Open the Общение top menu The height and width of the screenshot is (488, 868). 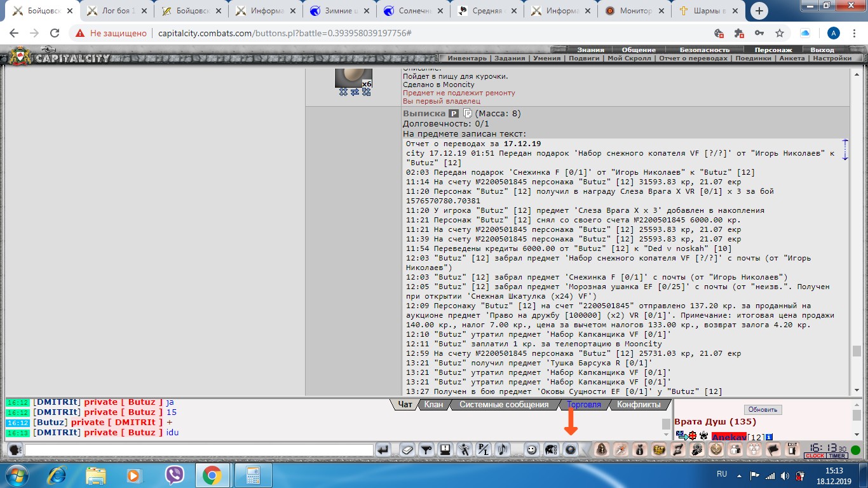(639, 50)
